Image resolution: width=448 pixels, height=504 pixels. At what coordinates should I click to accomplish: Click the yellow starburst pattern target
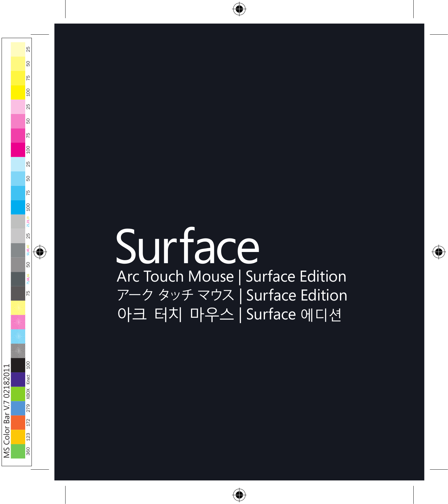click(18, 308)
